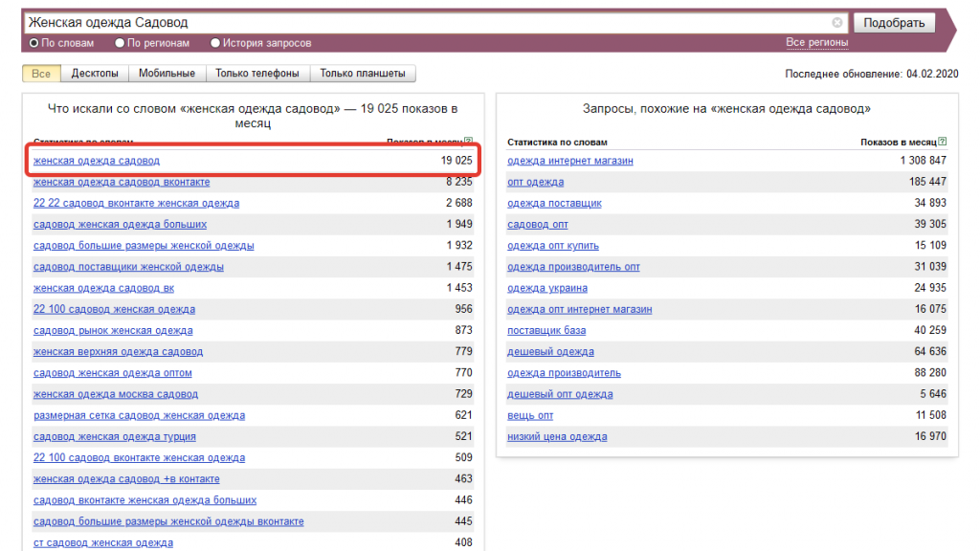Open link ст садовод женская одежда
This screenshot has width=980, height=551.
tap(103, 543)
